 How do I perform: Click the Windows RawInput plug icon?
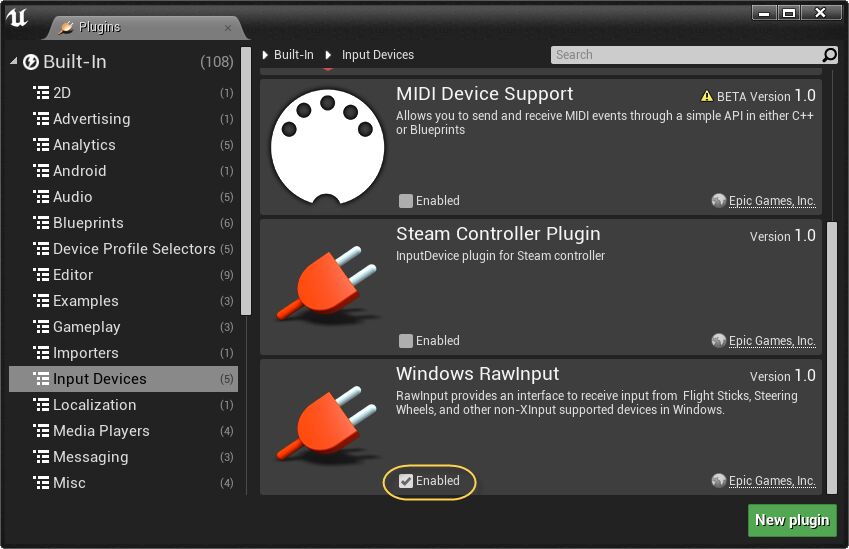tap(327, 427)
